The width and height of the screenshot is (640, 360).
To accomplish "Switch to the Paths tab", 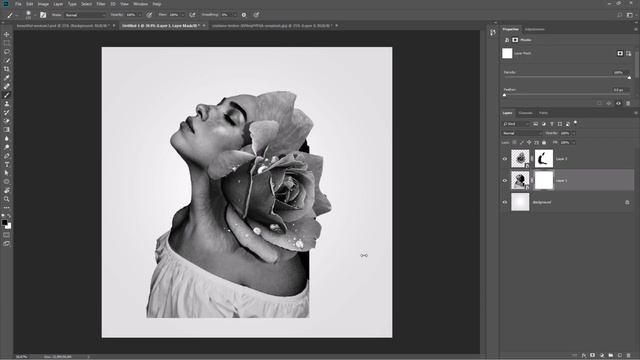I will tap(543, 113).
